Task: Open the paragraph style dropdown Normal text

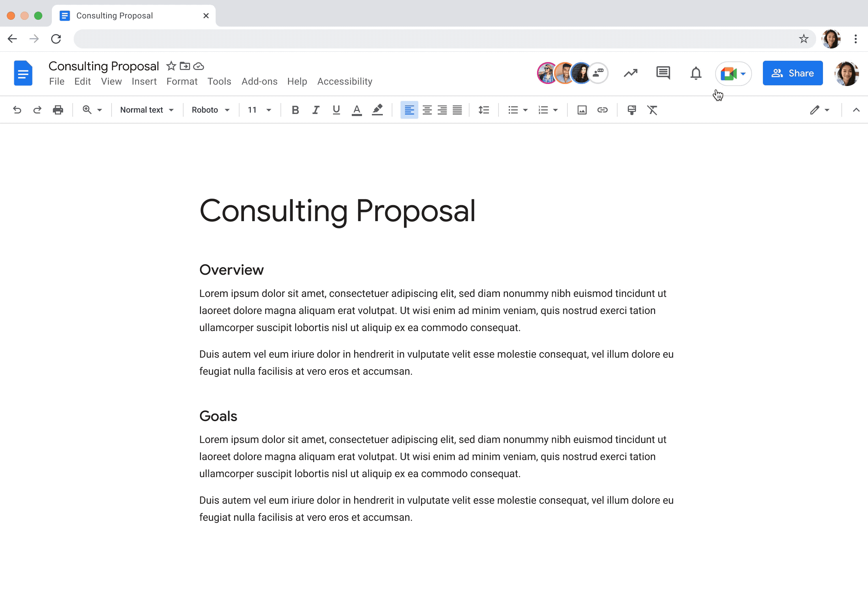Action: tap(145, 110)
